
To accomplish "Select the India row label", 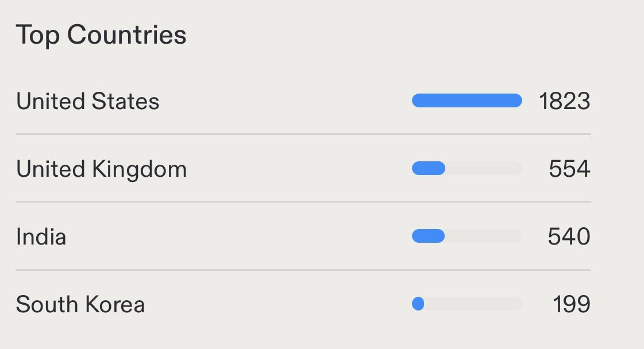I will [41, 237].
